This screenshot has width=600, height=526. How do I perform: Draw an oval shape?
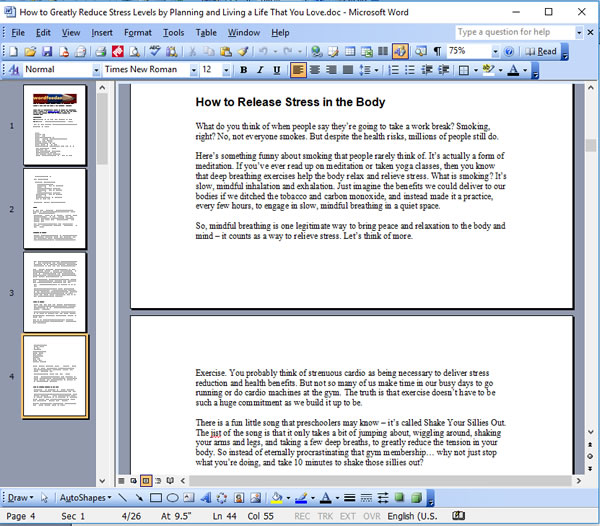click(173, 498)
